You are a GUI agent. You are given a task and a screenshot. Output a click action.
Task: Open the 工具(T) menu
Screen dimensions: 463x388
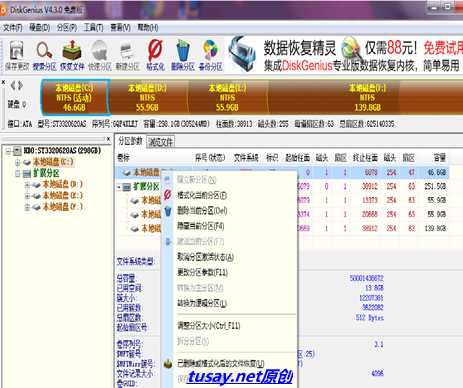click(93, 28)
